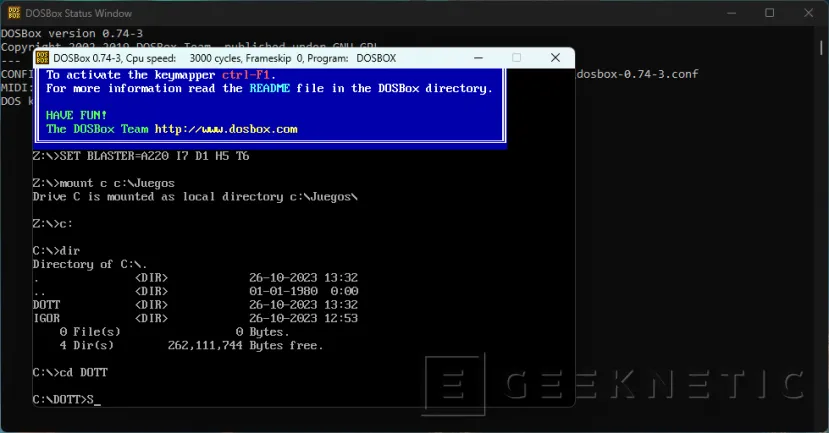This screenshot has height=433, width=829.
Task: Click the DOSBox Status Window title text
Action: 79,13
